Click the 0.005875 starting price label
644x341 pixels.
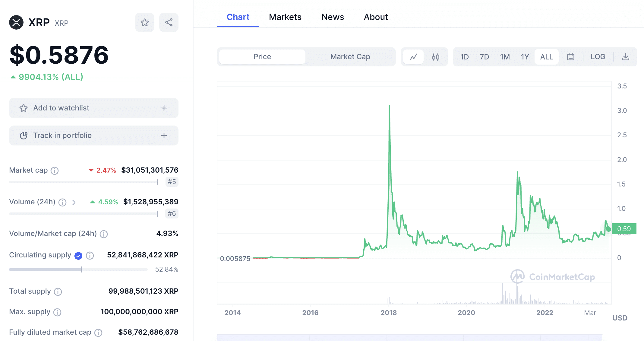click(235, 259)
